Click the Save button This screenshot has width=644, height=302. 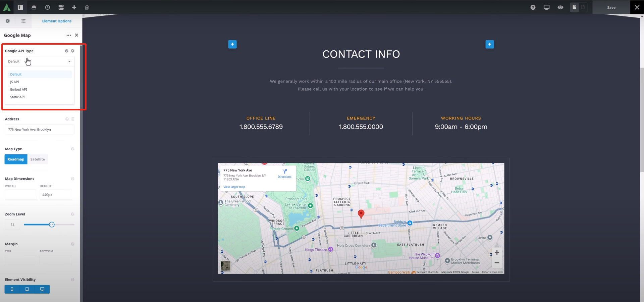[x=611, y=7]
